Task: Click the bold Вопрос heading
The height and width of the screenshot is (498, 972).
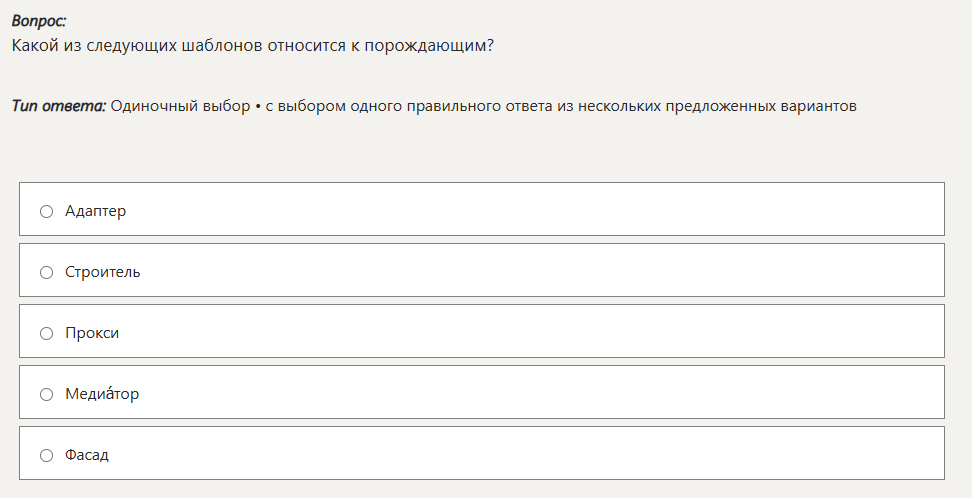Action: pyautogui.click(x=39, y=21)
